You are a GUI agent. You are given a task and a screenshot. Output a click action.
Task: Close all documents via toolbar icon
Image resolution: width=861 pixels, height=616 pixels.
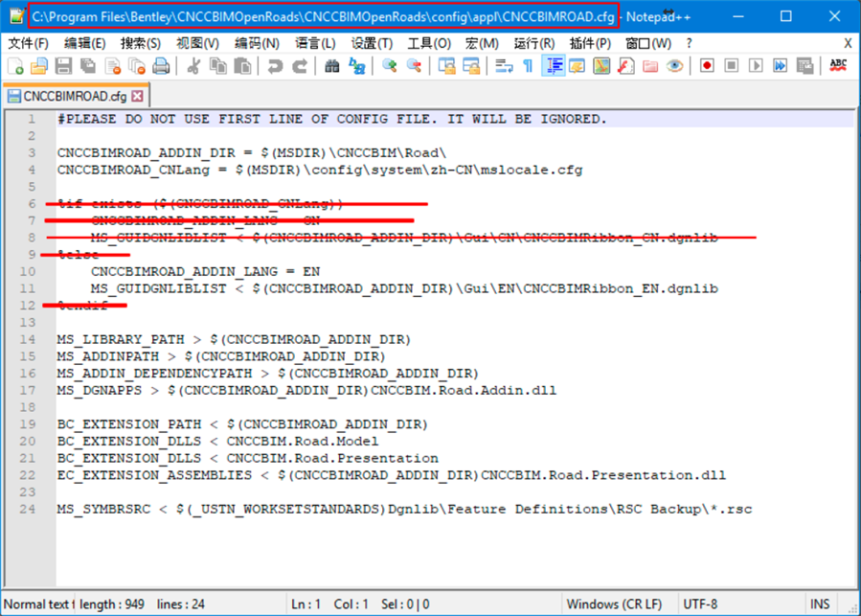click(137, 66)
